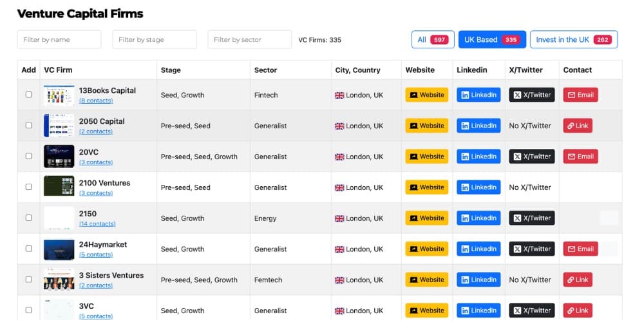
Task: Click the Email button for 24Haymarket
Action: point(580,249)
